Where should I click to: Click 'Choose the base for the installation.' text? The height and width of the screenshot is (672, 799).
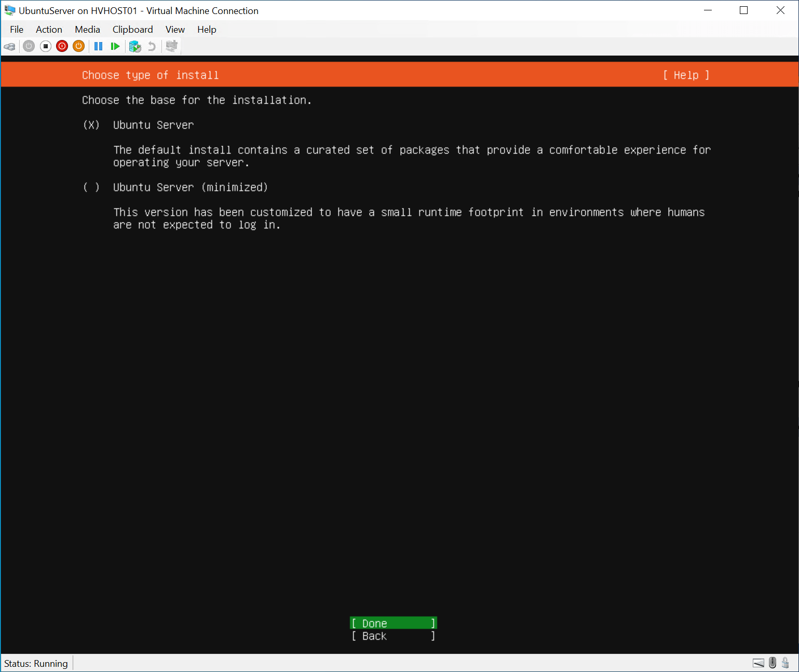point(197,100)
